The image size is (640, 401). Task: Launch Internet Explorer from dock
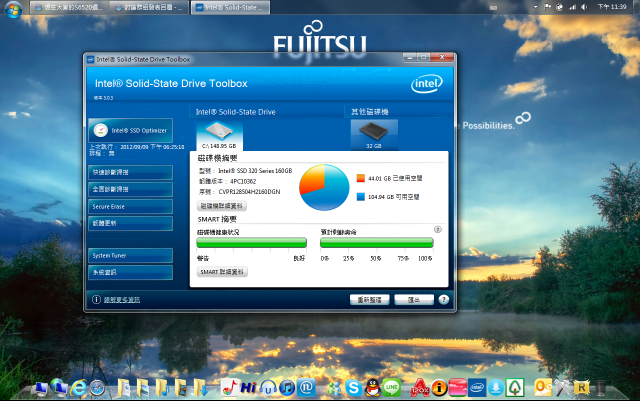tap(78, 388)
